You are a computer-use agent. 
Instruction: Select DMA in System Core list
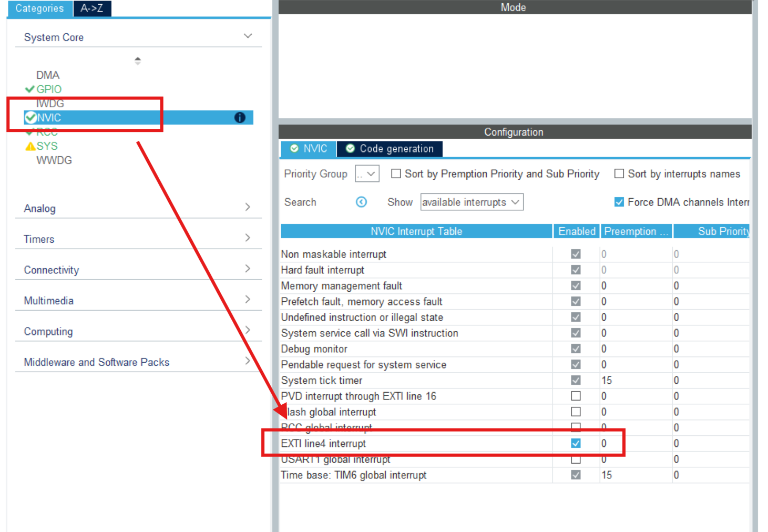coord(48,75)
